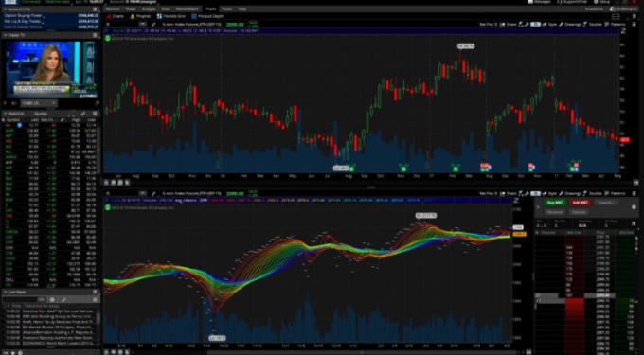Collapse the Trader TV panel
The width and height of the screenshot is (644, 355).
(5, 35)
